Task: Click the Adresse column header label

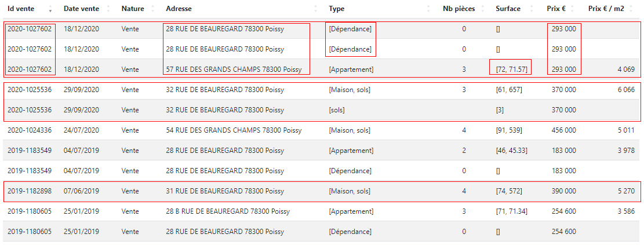Action: (x=179, y=9)
